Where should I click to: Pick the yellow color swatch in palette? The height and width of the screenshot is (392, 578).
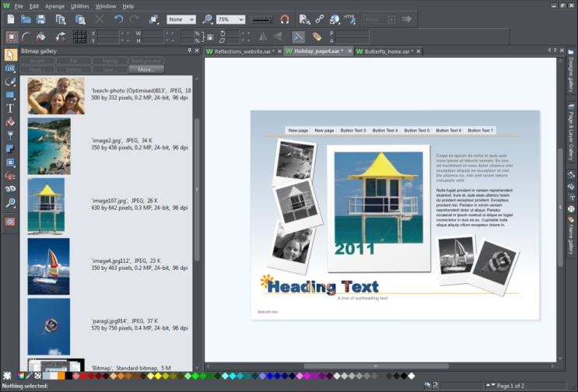click(x=158, y=376)
